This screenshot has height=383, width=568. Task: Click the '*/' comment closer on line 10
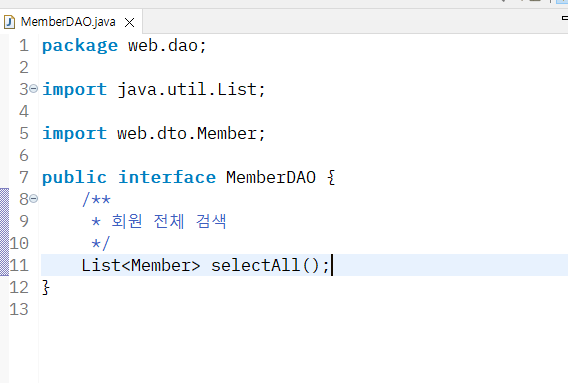[100, 243]
